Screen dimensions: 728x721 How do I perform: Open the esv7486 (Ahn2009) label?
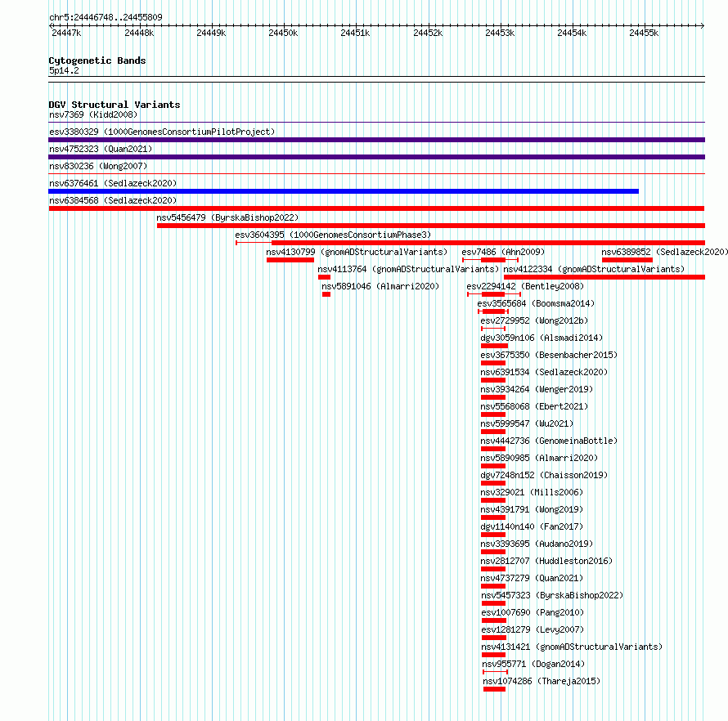coord(503,252)
